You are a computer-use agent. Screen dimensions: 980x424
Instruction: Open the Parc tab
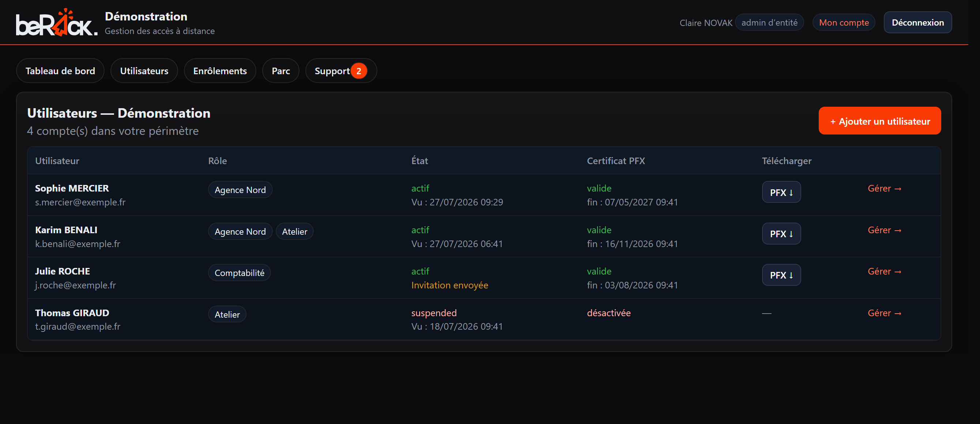281,71
